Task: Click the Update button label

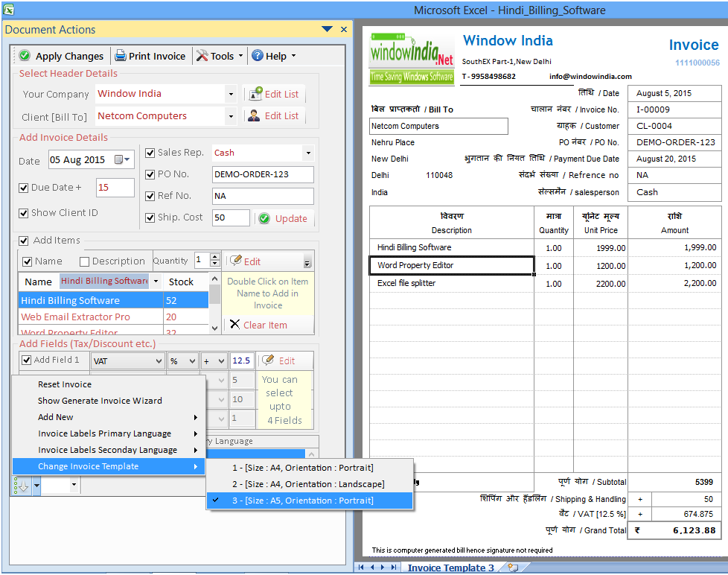Action: pos(291,219)
